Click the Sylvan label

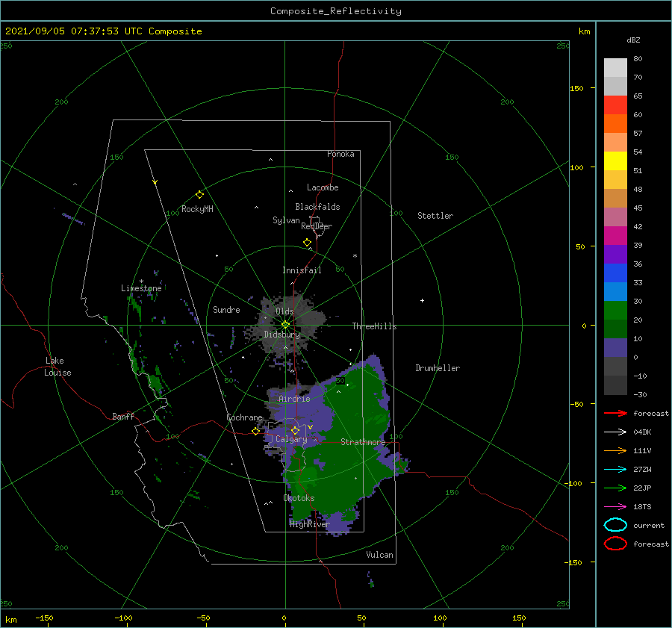click(x=286, y=220)
